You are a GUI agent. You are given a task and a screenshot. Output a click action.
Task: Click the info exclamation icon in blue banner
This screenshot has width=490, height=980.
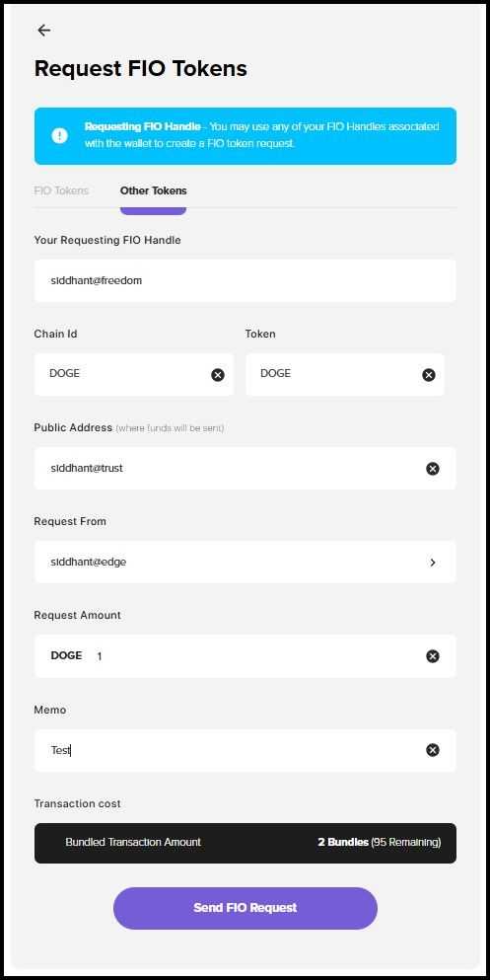click(60, 135)
